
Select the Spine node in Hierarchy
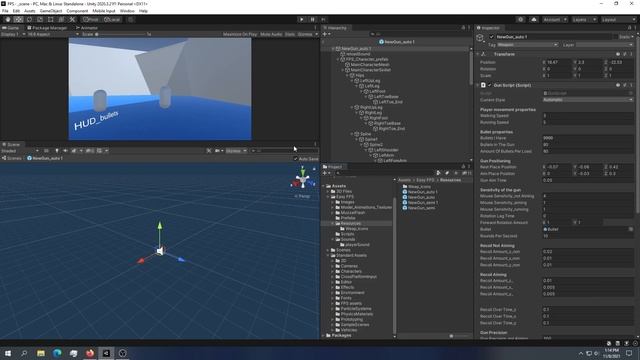(362, 134)
